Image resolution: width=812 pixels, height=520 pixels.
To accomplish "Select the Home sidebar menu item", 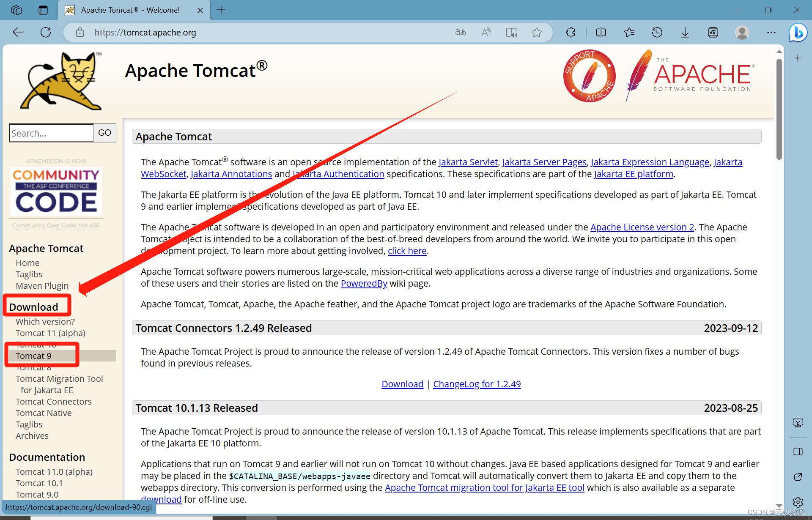I will pyautogui.click(x=27, y=263).
